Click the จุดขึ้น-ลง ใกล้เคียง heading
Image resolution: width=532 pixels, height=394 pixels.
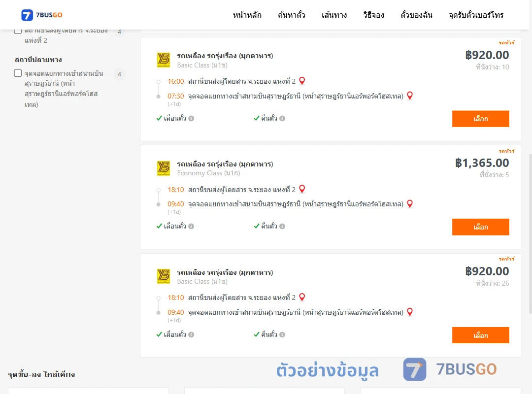(x=41, y=374)
